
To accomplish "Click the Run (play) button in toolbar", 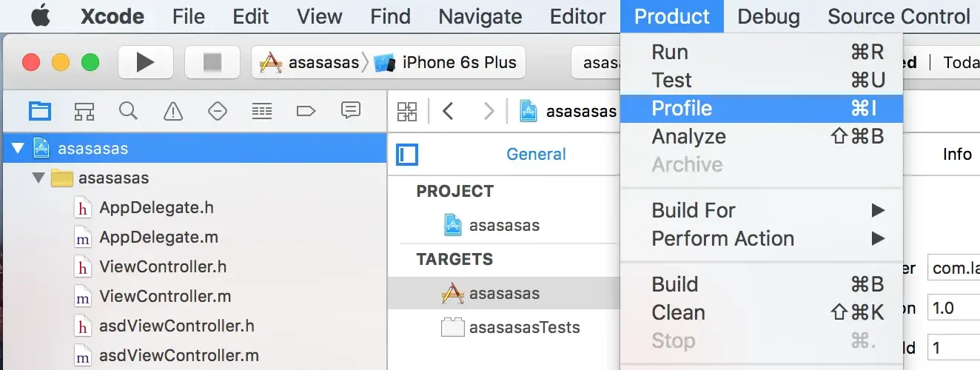I will coord(145,63).
